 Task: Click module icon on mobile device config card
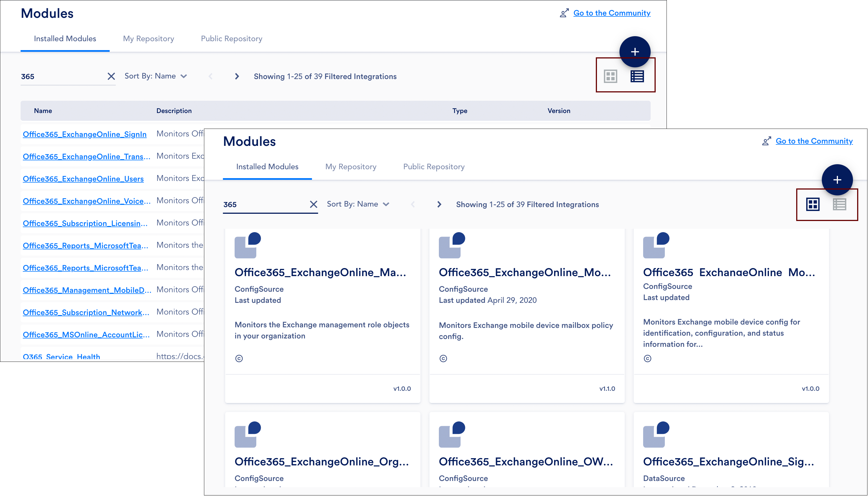(656, 245)
